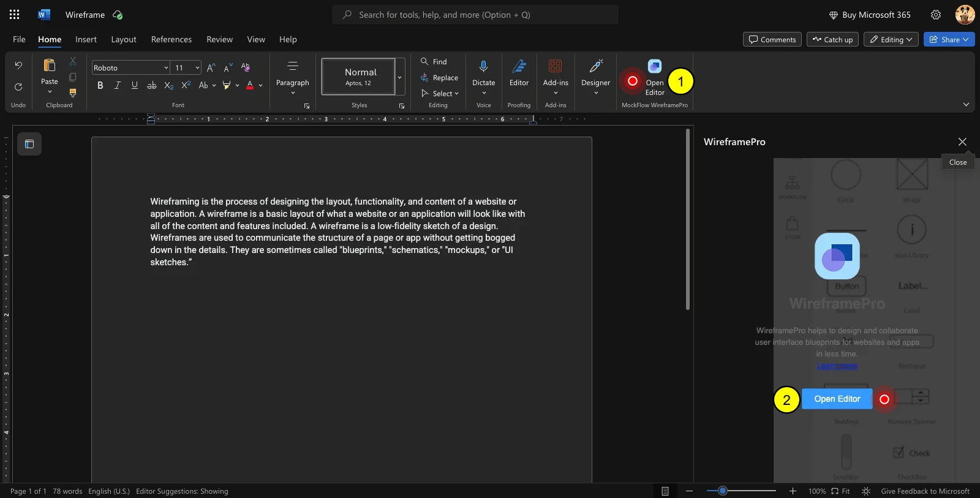980x498 pixels.
Task: Click Buy Microsoft 365
Action: 870,15
